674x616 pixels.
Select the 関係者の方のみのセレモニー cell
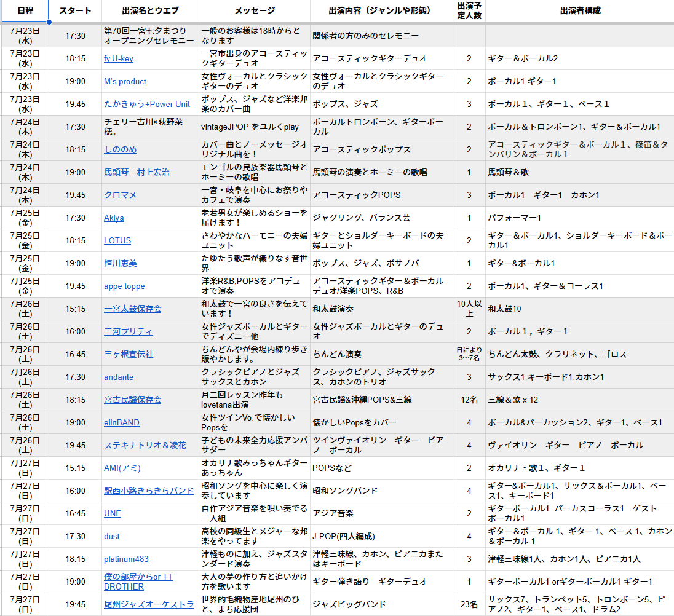coord(381,36)
